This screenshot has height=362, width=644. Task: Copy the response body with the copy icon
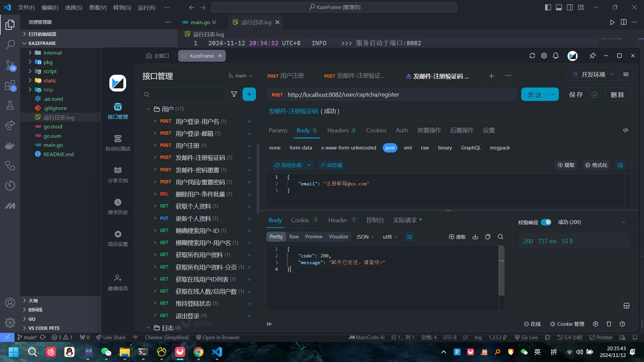tap(488, 237)
